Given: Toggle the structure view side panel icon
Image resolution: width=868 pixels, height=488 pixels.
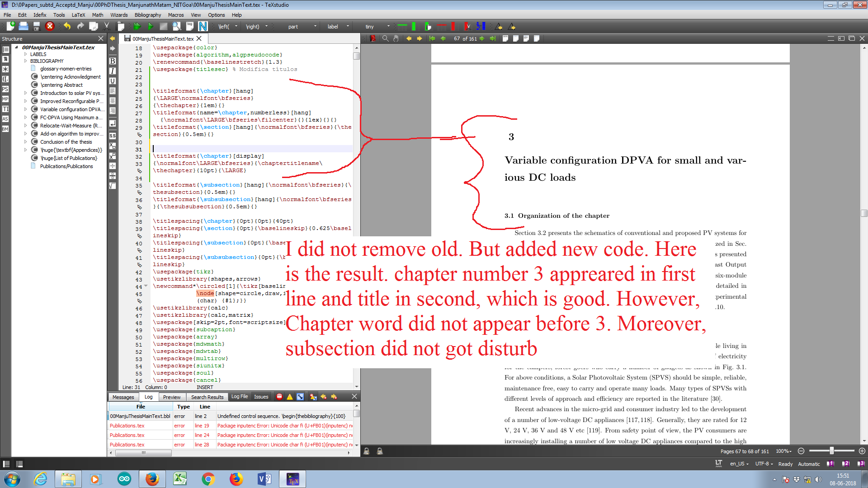Looking at the screenshot, I should point(5,49).
